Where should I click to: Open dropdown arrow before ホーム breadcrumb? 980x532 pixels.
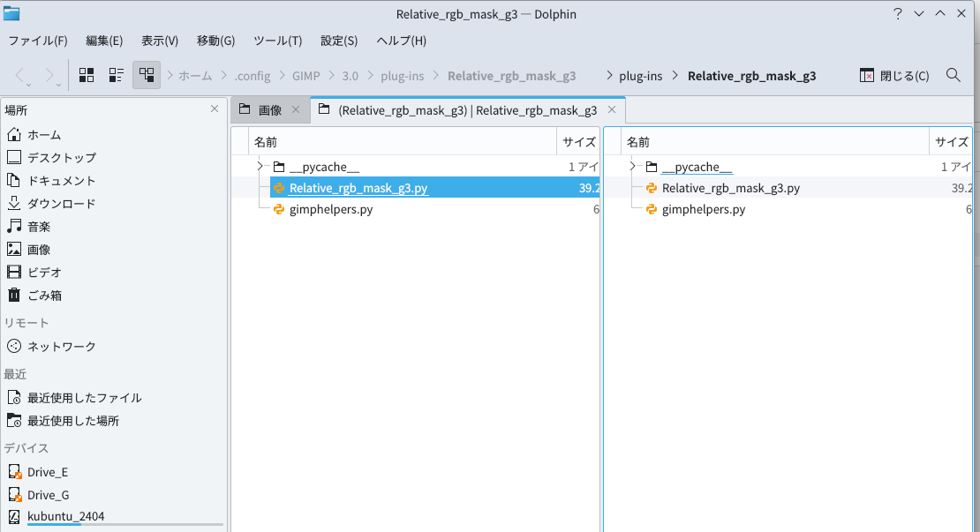click(x=170, y=76)
